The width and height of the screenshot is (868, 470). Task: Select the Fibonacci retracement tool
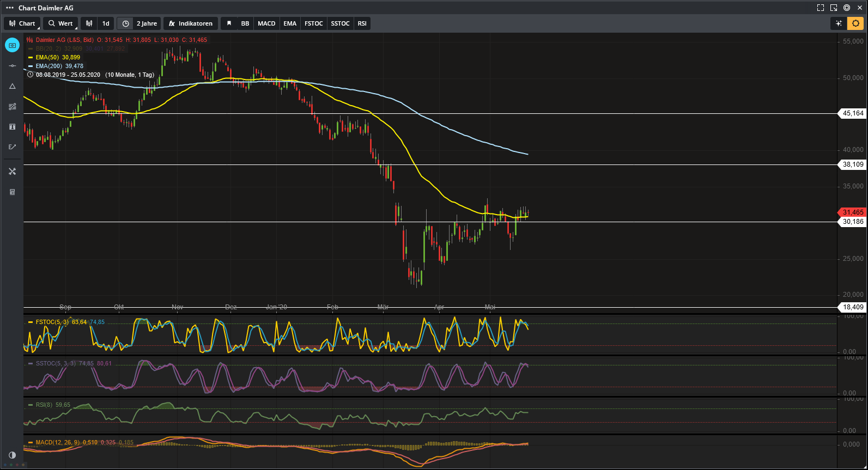(x=12, y=107)
